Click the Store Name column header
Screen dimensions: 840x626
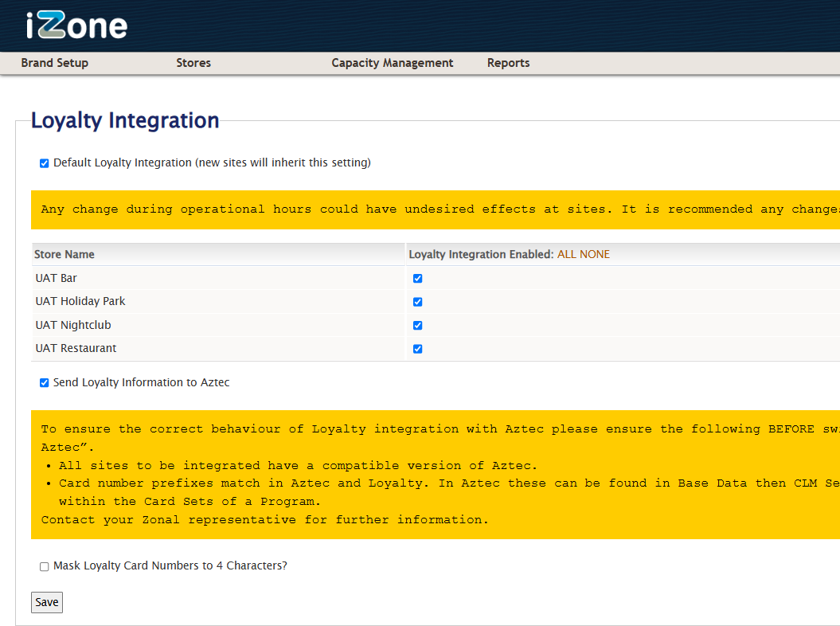point(64,255)
